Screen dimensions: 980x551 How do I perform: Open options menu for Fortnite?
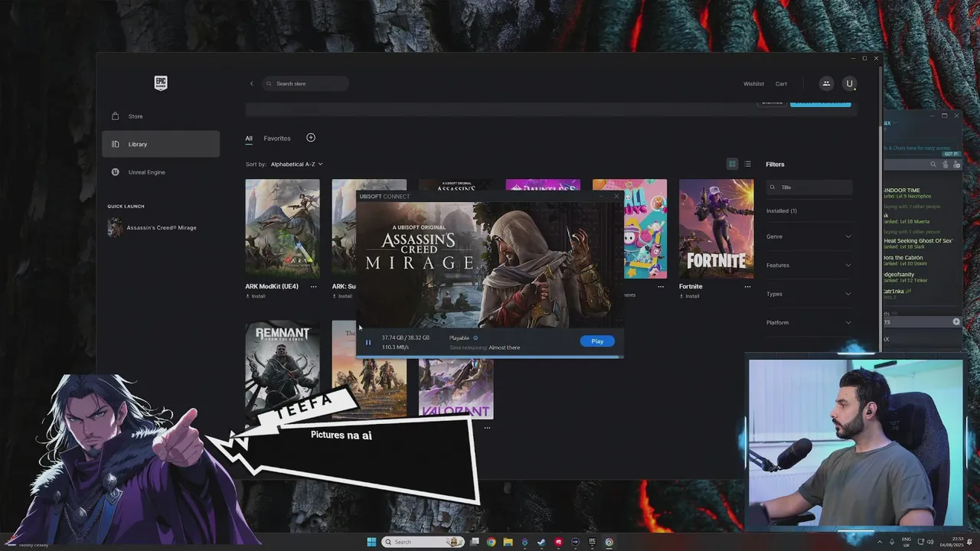[x=748, y=286]
